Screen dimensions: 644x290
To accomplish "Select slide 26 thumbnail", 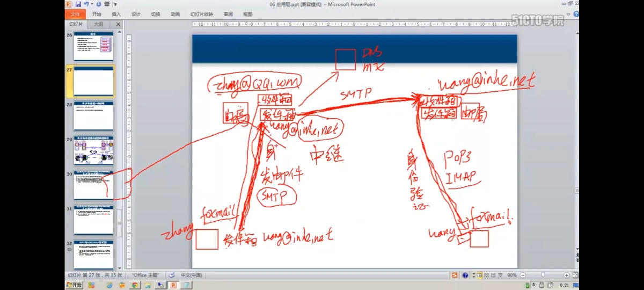I will [94, 47].
